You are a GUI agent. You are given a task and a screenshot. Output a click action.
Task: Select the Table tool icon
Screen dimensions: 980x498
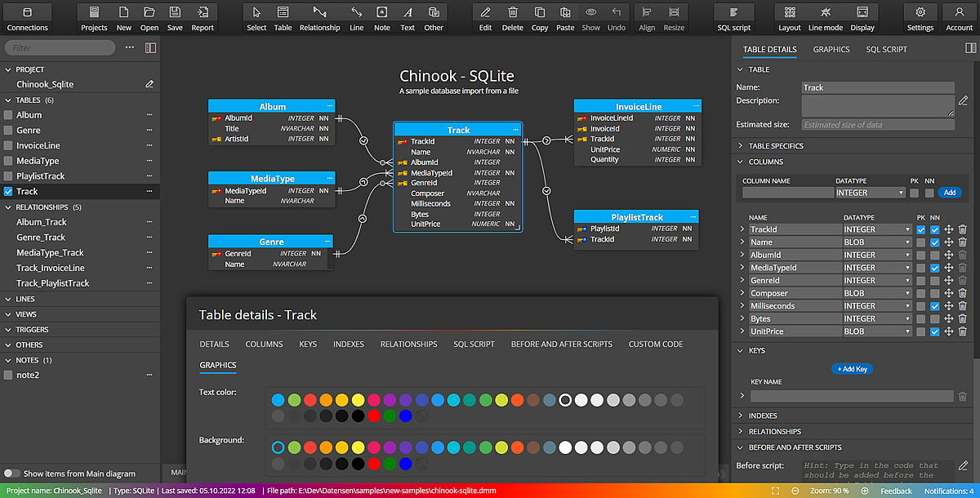283,18
